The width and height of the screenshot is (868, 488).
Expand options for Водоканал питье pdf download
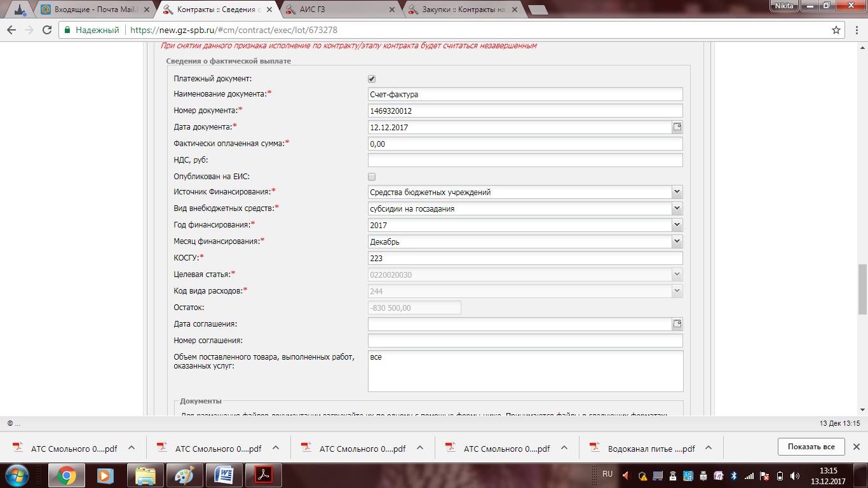[x=709, y=447]
